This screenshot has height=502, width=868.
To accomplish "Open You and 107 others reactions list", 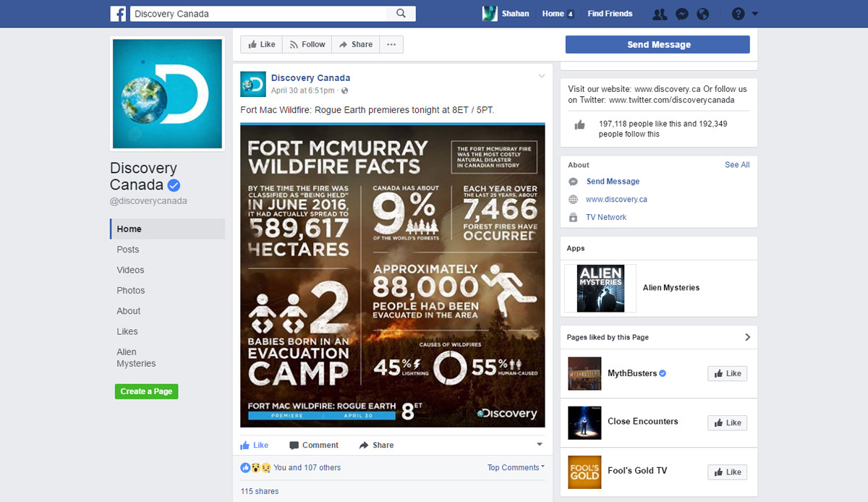I will pyautogui.click(x=307, y=467).
